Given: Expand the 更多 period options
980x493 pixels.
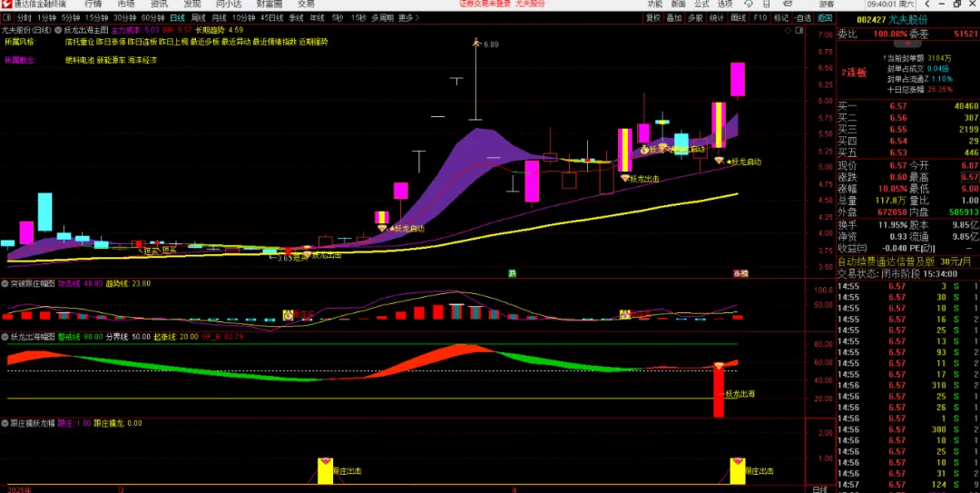Looking at the screenshot, I should tap(408, 18).
